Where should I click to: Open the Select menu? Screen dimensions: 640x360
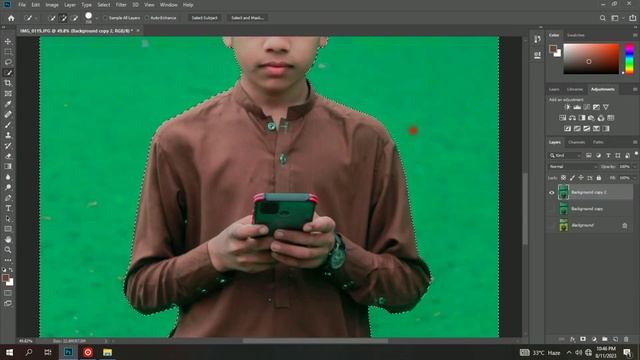tap(104, 5)
